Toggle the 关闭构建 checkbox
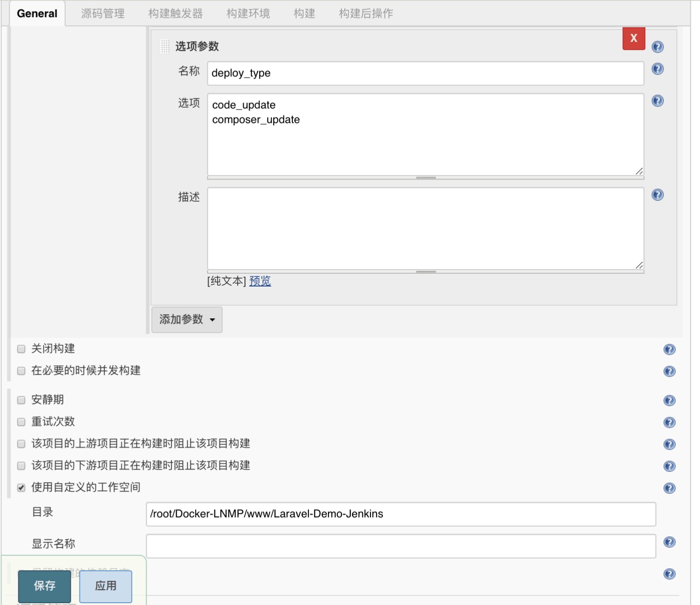The image size is (700, 605). coord(21,349)
